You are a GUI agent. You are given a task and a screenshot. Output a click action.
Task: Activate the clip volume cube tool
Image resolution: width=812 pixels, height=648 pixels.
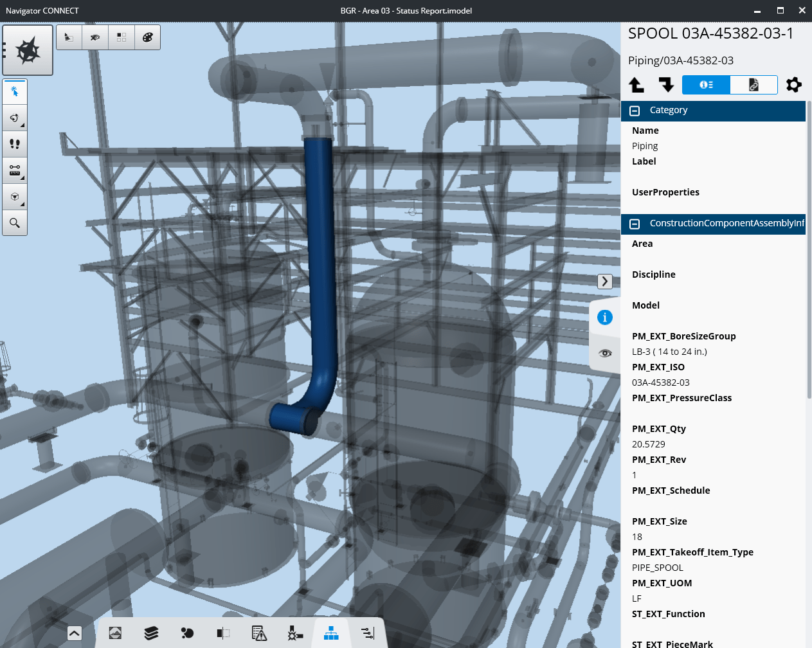tap(15, 196)
